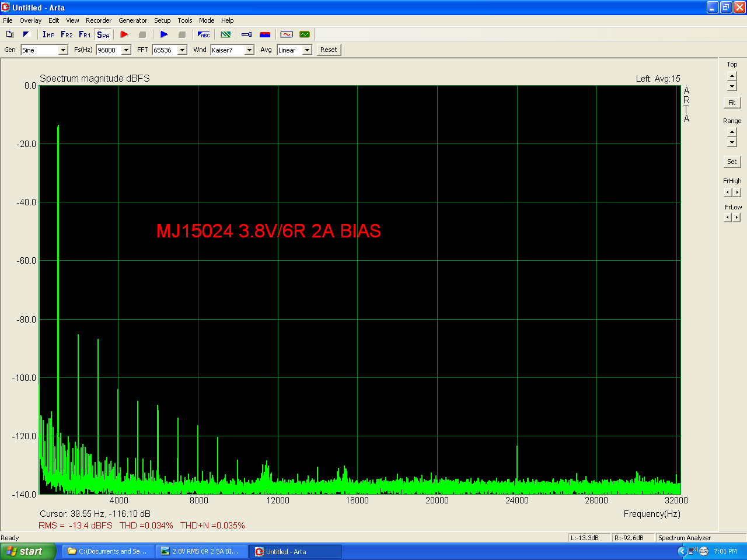Open the Edit menu
747x560 pixels.
[54, 20]
